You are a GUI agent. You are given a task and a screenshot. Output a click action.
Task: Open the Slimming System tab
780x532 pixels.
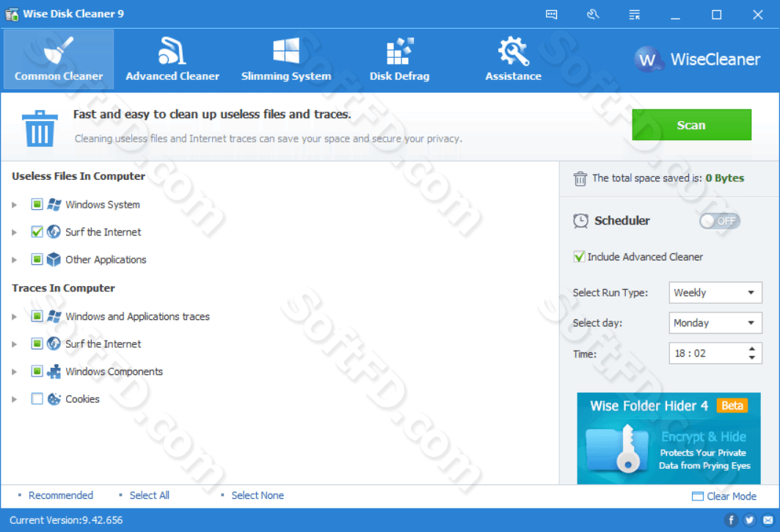click(x=286, y=59)
